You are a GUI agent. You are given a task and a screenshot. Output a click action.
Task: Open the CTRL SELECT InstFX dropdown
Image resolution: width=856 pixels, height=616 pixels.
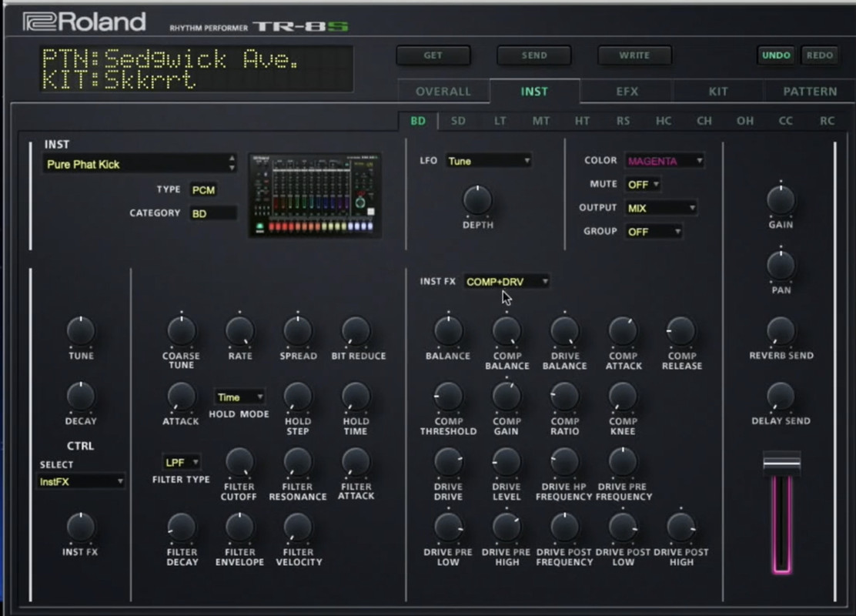81,481
